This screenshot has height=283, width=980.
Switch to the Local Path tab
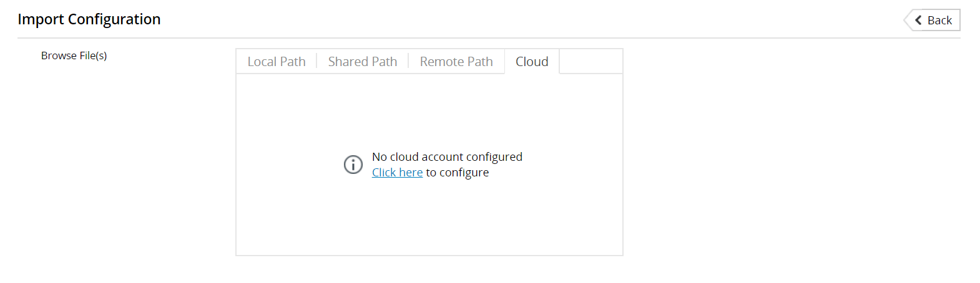[x=277, y=61]
